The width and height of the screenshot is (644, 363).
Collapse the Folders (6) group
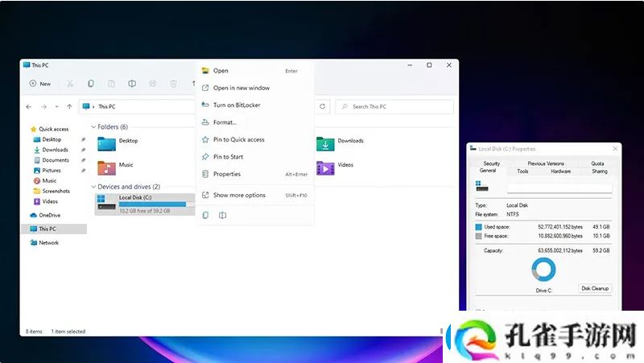[x=93, y=127]
